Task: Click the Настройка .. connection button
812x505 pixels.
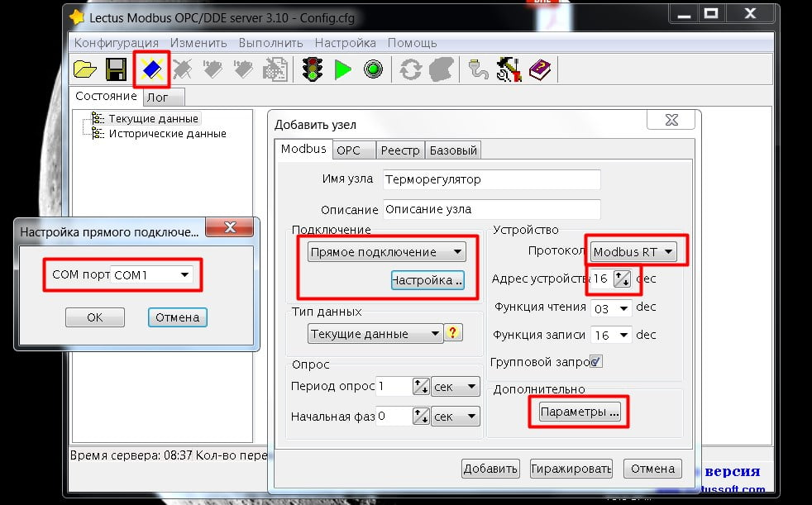Action: point(427,280)
